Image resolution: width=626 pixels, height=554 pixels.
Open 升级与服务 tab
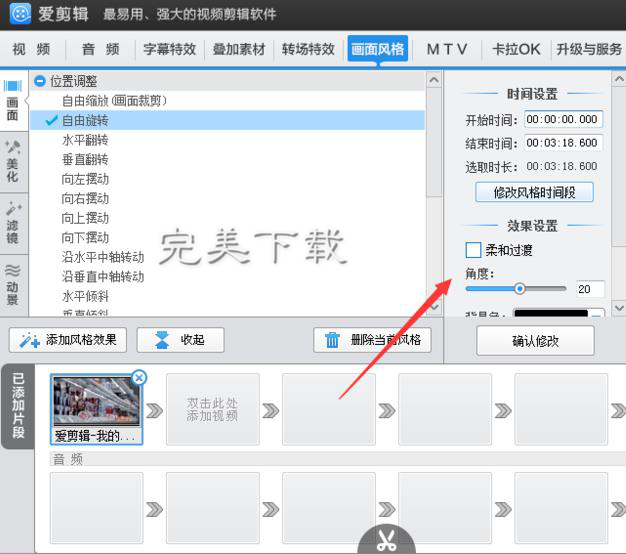pyautogui.click(x=589, y=49)
